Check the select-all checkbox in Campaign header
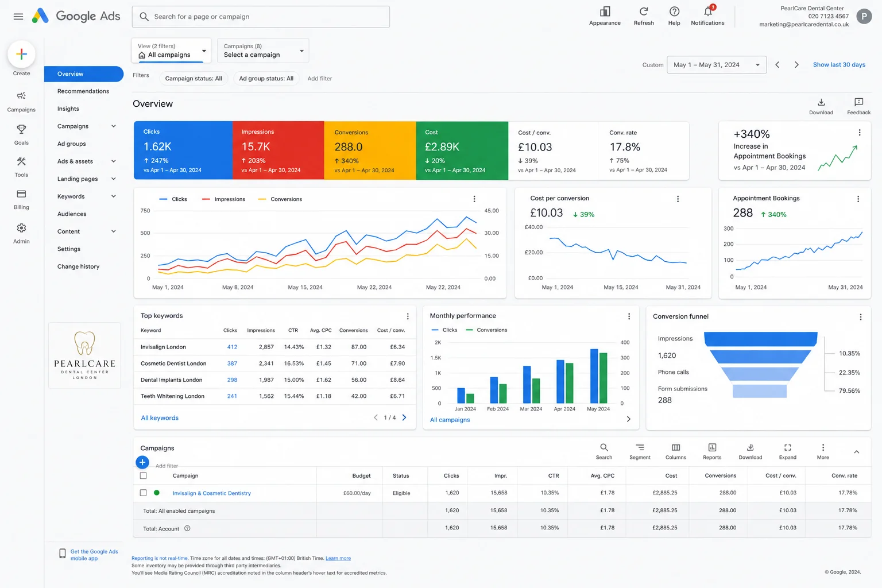 pyautogui.click(x=144, y=475)
